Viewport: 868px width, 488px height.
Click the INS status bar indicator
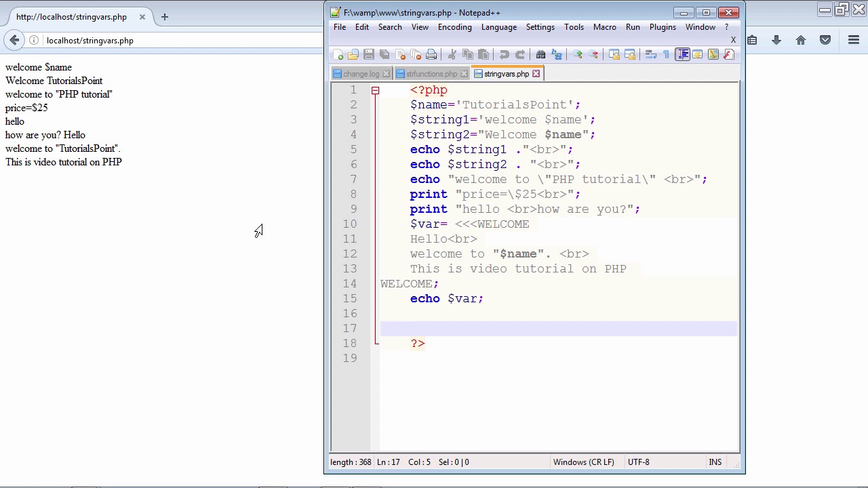(x=715, y=462)
